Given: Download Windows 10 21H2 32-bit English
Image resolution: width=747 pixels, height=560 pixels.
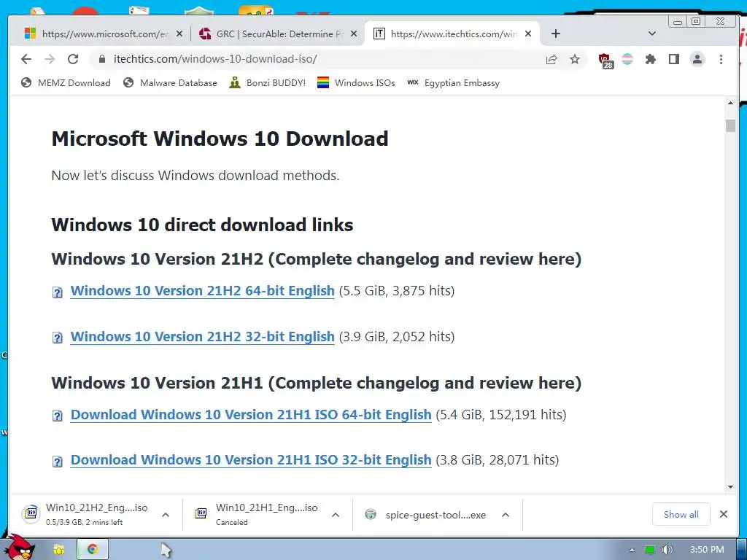Looking at the screenshot, I should pyautogui.click(x=203, y=337).
